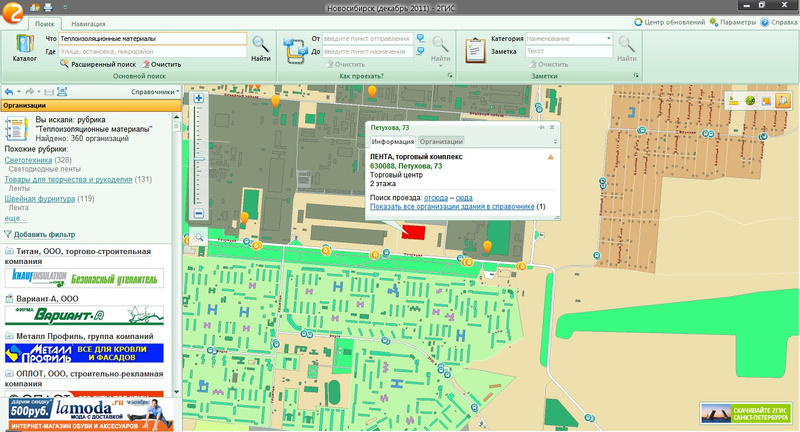This screenshot has height=432, width=800.
Task: Open Справка help
Action: point(779,22)
